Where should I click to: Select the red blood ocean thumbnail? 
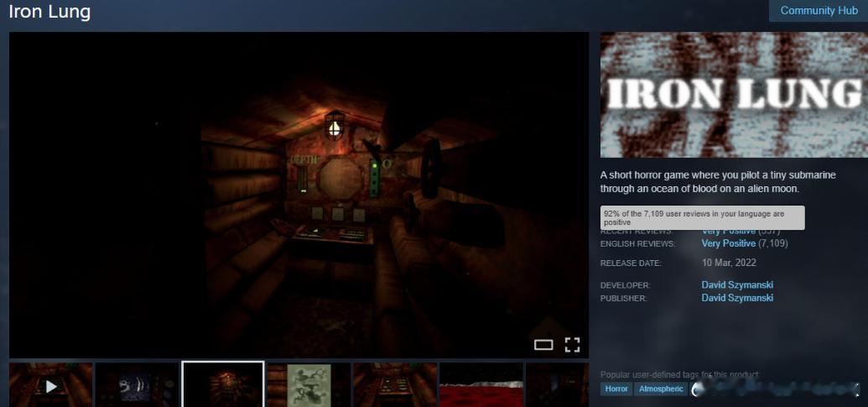pos(481,385)
